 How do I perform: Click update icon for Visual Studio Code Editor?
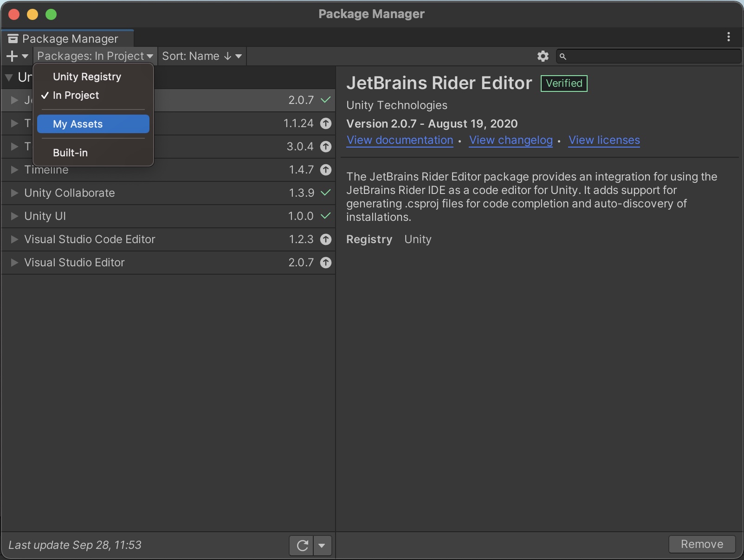pos(326,239)
